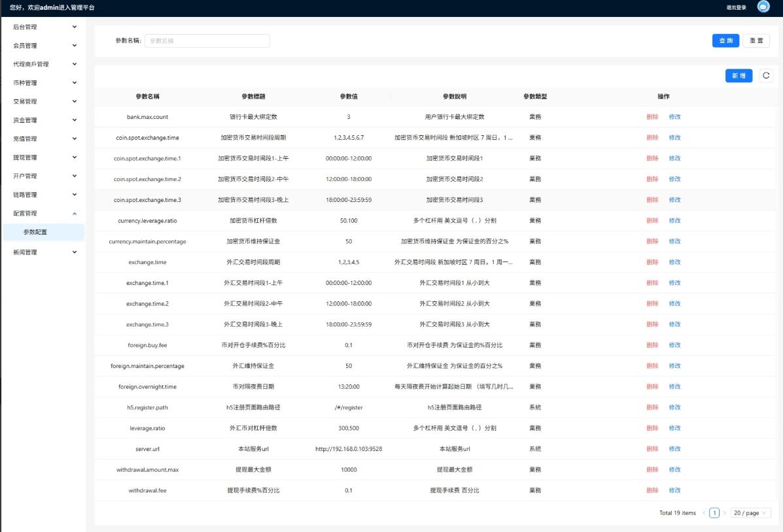Viewport: 783px width, 532px height.
Task: Open the 20 / page size dropdown
Action: (750, 513)
